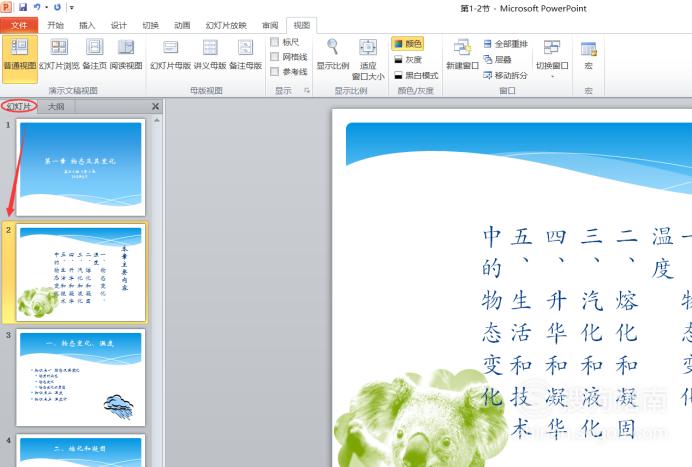This screenshot has height=467, width=692.
Task: Click 新建窗口 new window
Action: coord(462,54)
